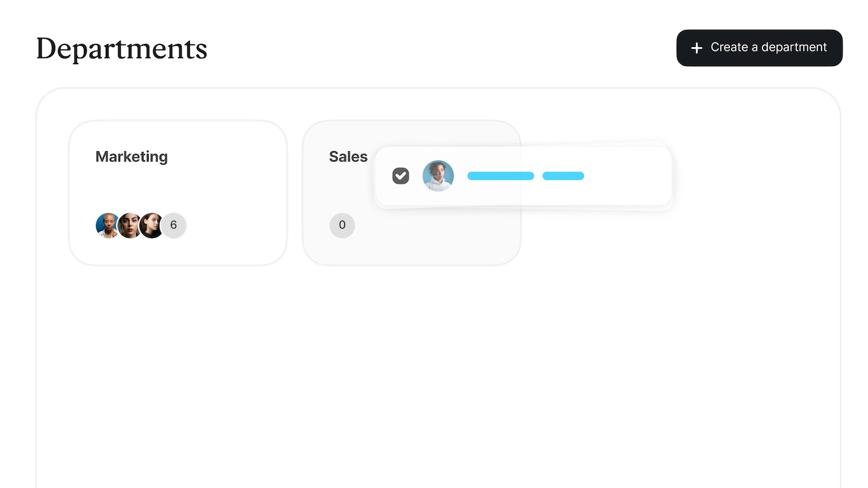
Task: Uncheck the checked box in floating member card
Action: [401, 176]
